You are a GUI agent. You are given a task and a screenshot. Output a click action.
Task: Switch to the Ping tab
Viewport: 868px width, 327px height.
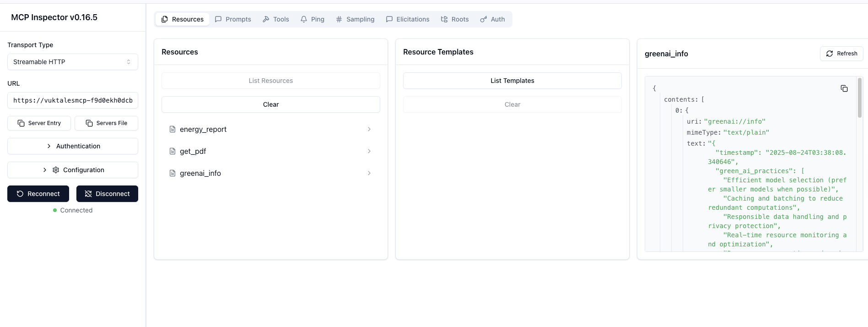point(312,19)
